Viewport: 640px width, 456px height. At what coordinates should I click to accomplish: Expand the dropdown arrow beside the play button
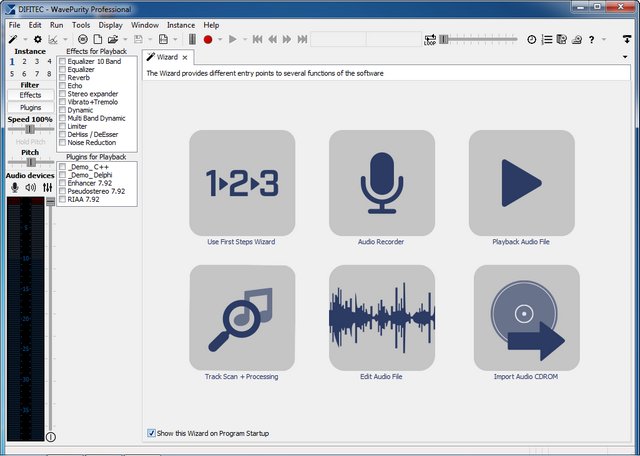pyautogui.click(x=243, y=40)
